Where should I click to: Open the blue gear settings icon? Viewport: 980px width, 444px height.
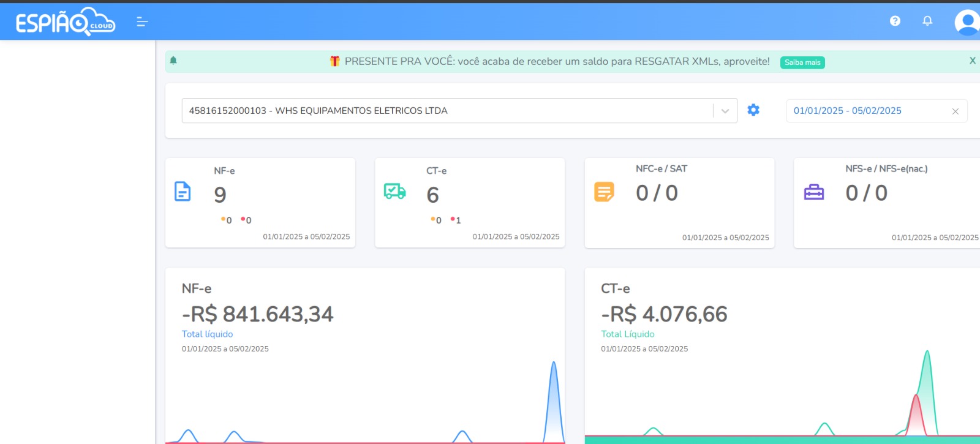(753, 110)
